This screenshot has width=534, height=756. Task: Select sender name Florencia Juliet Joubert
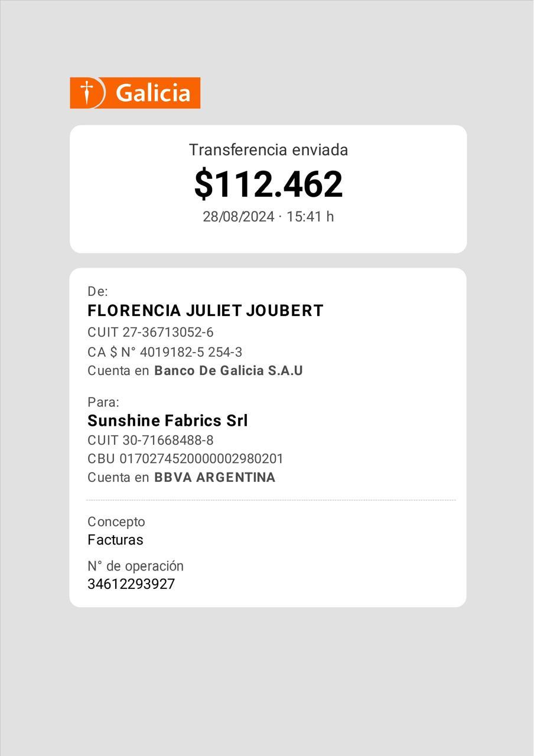(x=205, y=311)
